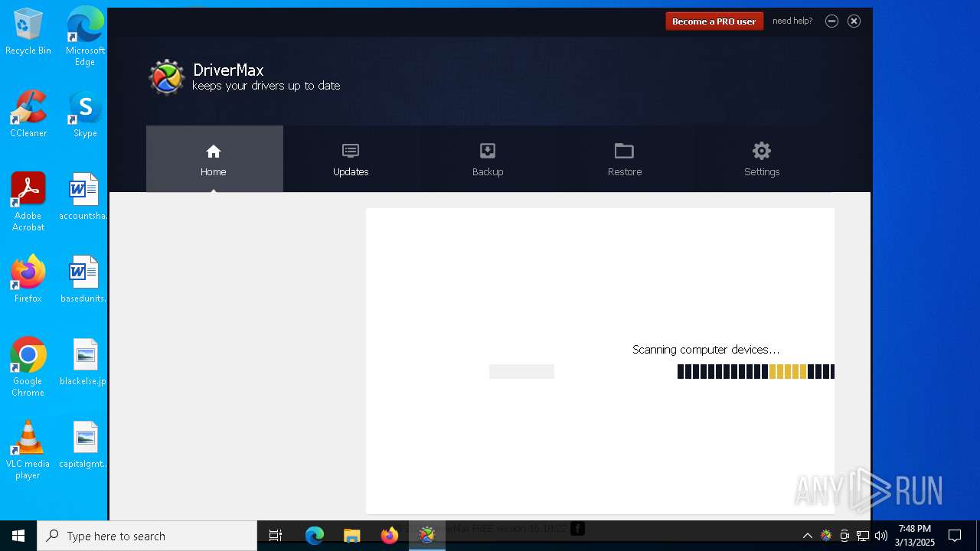The height and width of the screenshot is (551, 980).
Task: Select Google Chrome desktop shortcut
Action: (x=28, y=367)
